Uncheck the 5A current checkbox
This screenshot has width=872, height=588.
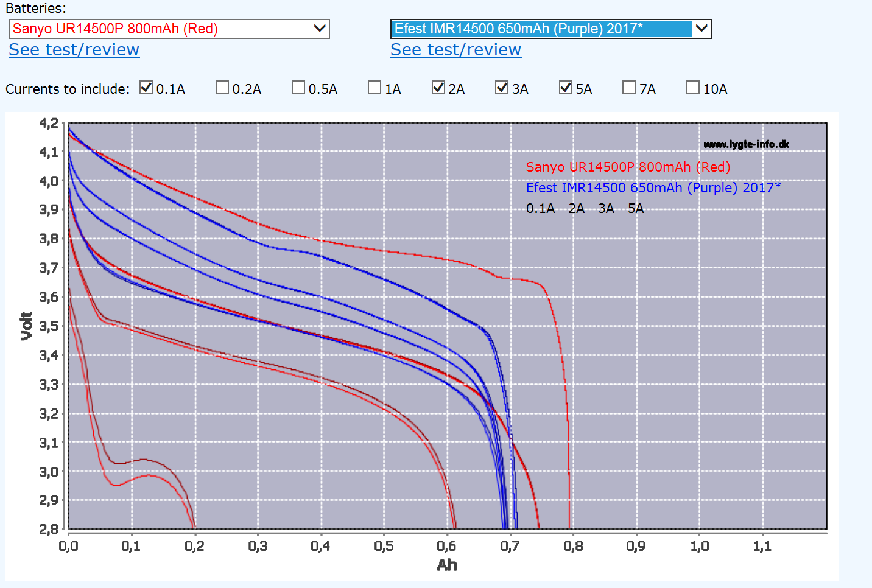coord(566,88)
